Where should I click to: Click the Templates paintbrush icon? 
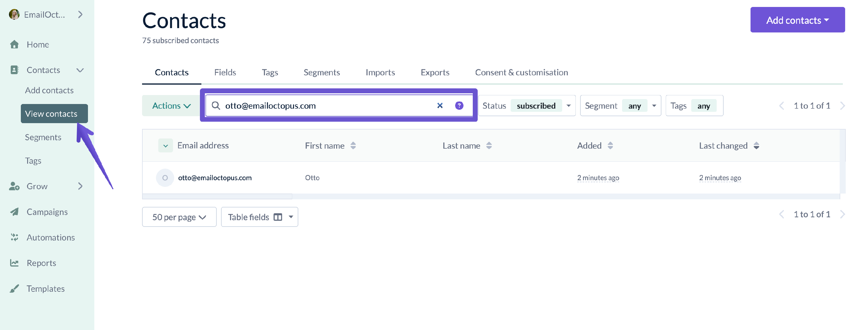[14, 289]
